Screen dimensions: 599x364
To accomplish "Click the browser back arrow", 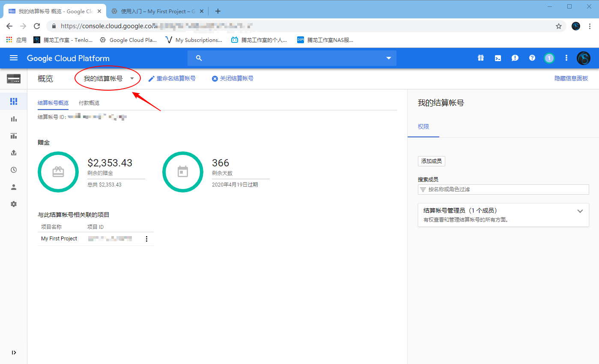I will coord(9,26).
